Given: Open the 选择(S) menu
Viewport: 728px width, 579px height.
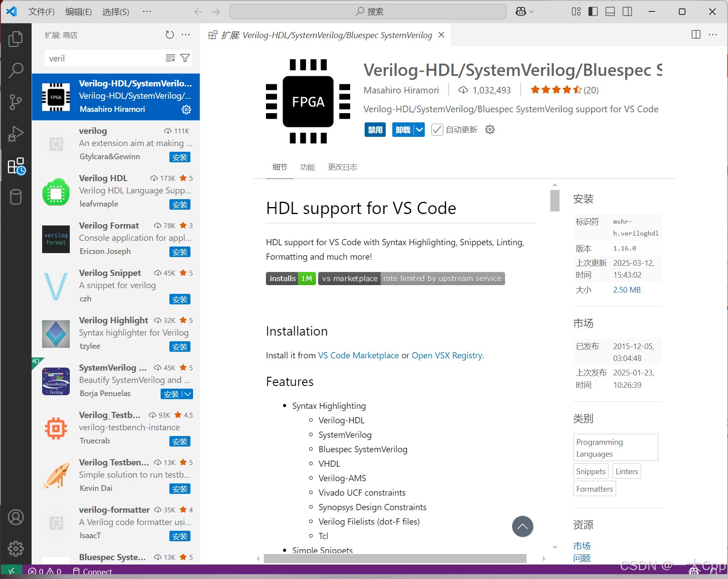Looking at the screenshot, I should coord(116,12).
